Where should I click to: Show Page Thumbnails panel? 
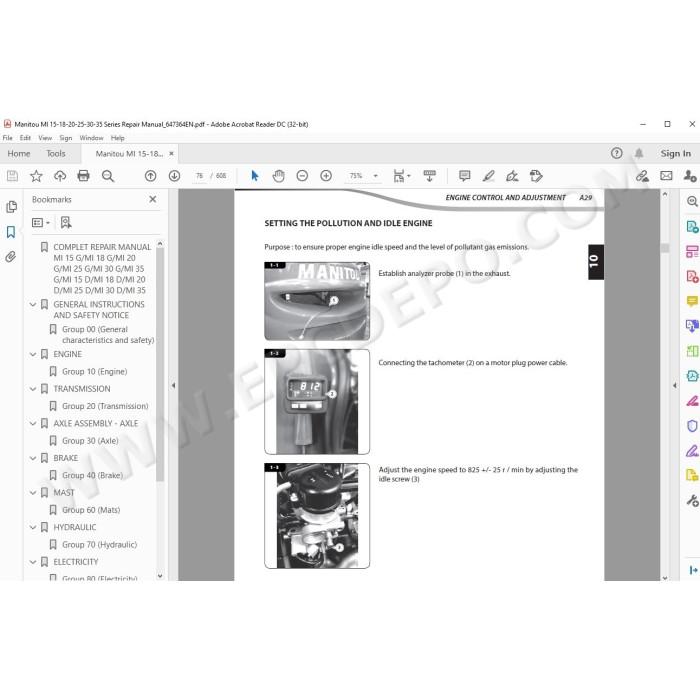point(12,207)
